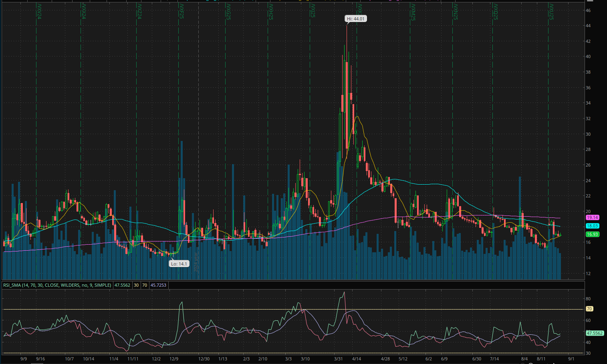This screenshot has height=364, width=607.
Task: Select the green 16.93 last price label
Action: 592,235
